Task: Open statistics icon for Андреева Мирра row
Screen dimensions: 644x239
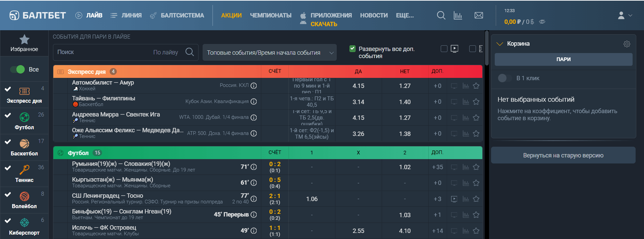Action: [466, 118]
